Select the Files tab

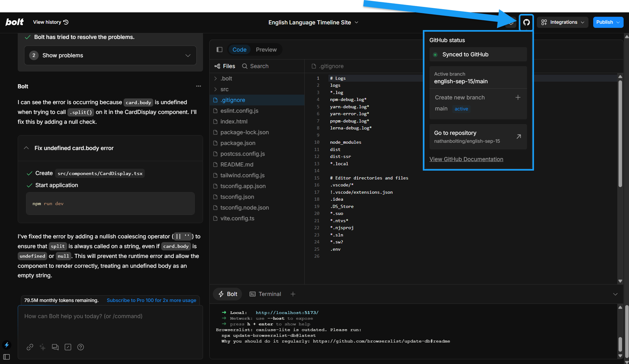click(x=225, y=66)
